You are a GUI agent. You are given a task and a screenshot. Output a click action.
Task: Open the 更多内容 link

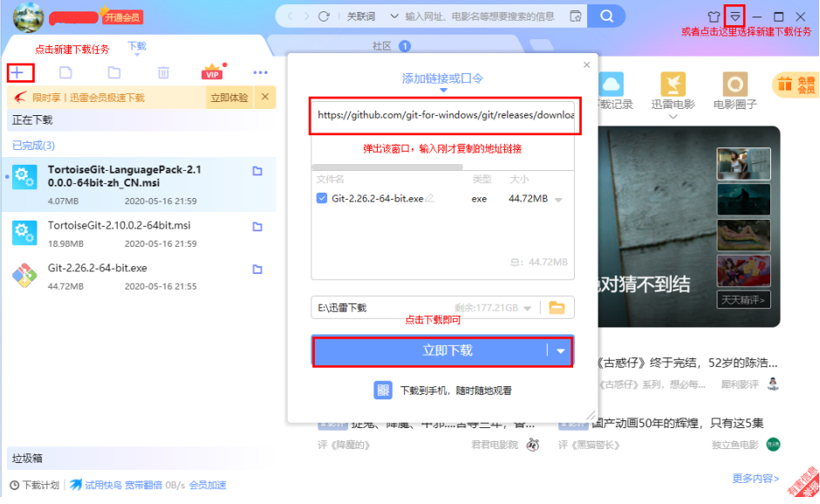click(x=755, y=479)
